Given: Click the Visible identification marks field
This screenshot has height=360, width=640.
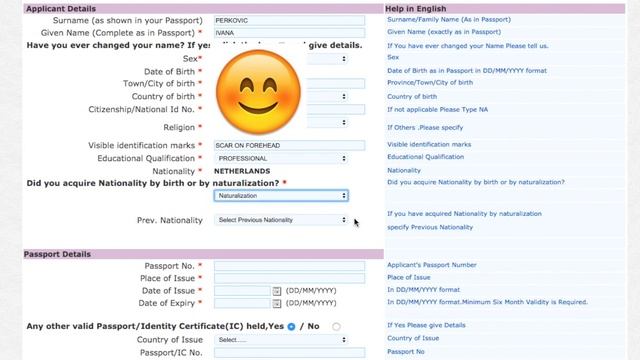Looking at the screenshot, I should point(289,145).
